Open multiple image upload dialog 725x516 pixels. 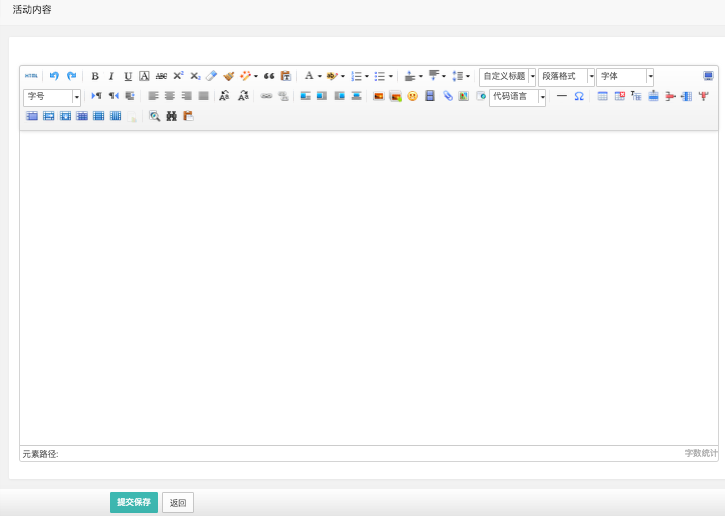click(x=395, y=96)
